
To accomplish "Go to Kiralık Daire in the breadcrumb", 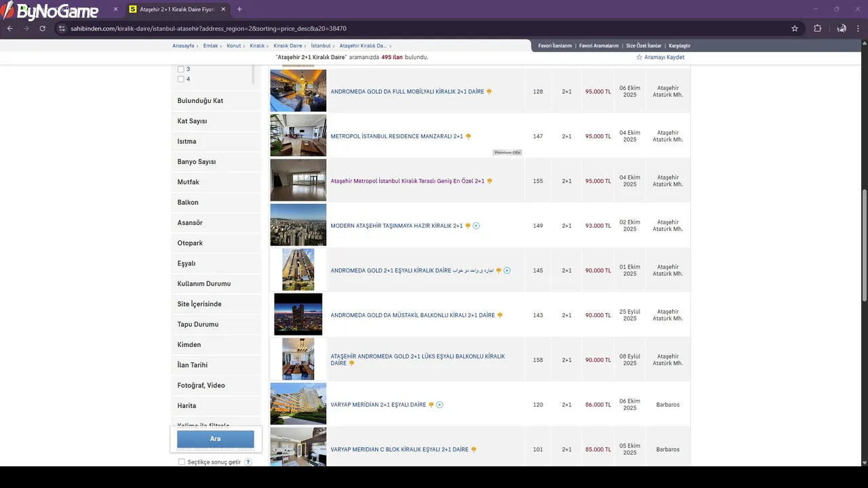I will [288, 46].
